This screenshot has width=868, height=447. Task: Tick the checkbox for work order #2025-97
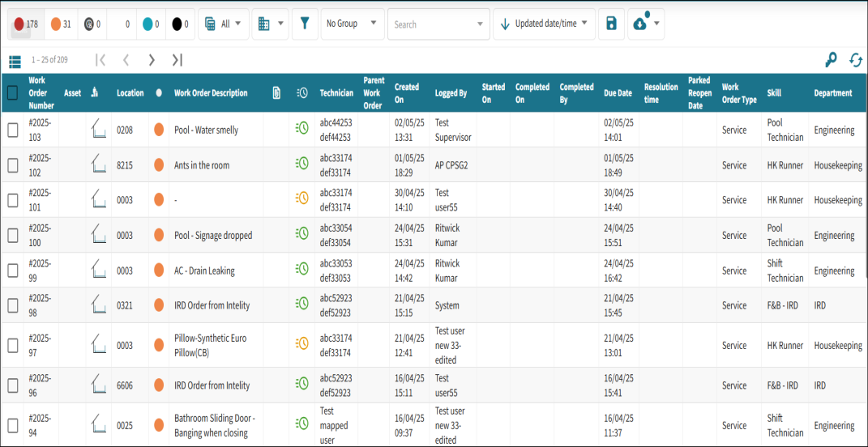tap(12, 345)
